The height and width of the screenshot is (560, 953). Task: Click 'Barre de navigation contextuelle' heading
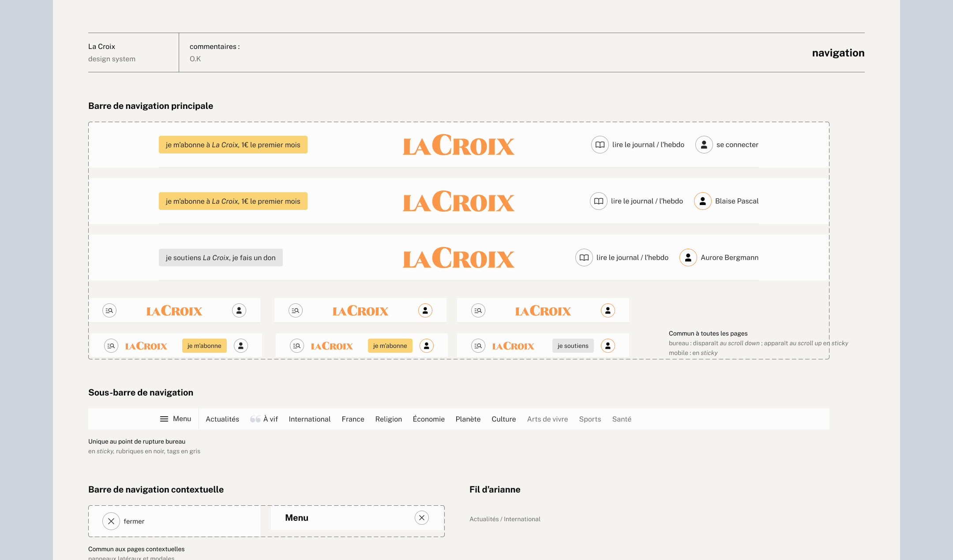click(156, 489)
